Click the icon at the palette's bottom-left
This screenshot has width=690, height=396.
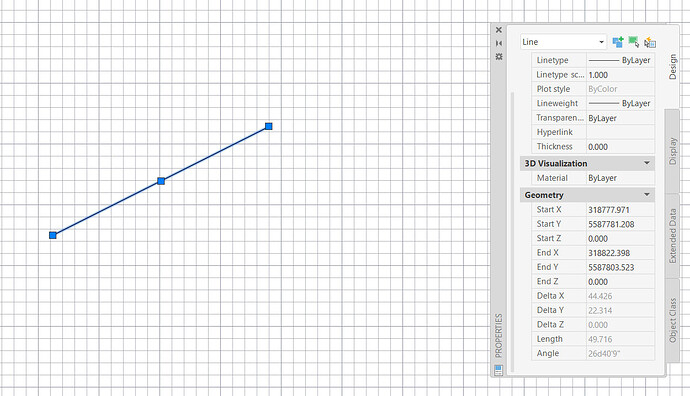point(498,370)
